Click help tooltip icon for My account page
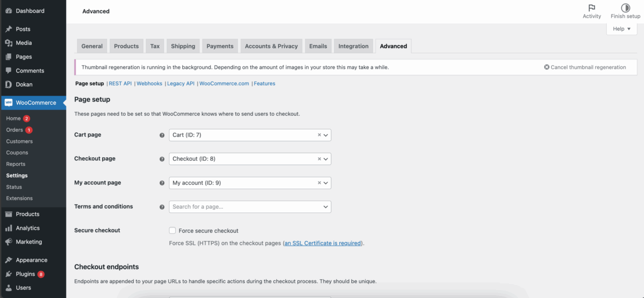 pyautogui.click(x=162, y=183)
